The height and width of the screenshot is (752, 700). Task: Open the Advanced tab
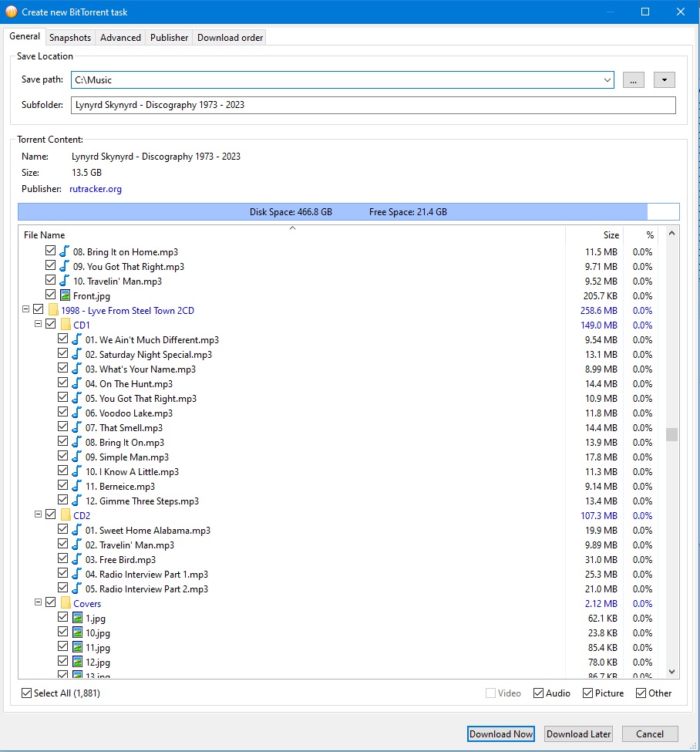click(120, 38)
